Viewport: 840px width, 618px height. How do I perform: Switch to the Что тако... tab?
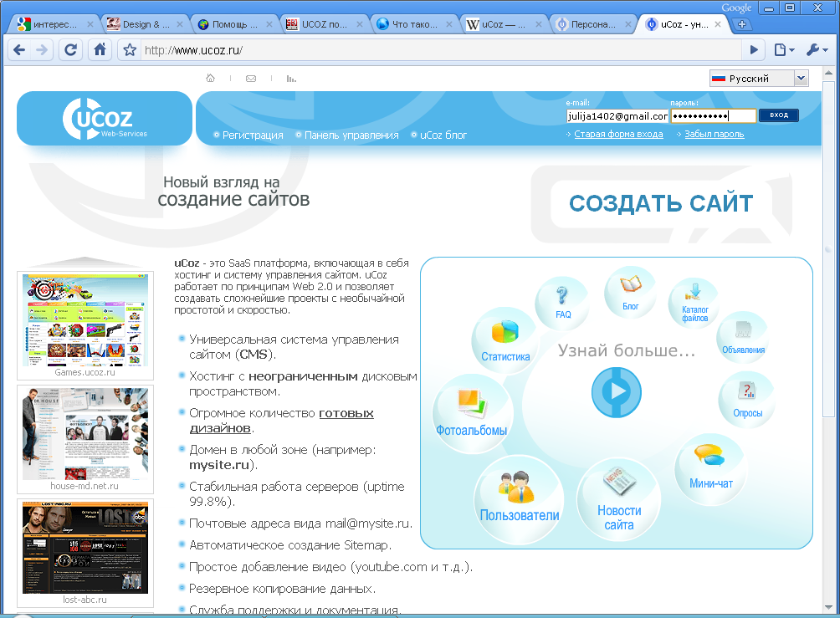(413, 24)
